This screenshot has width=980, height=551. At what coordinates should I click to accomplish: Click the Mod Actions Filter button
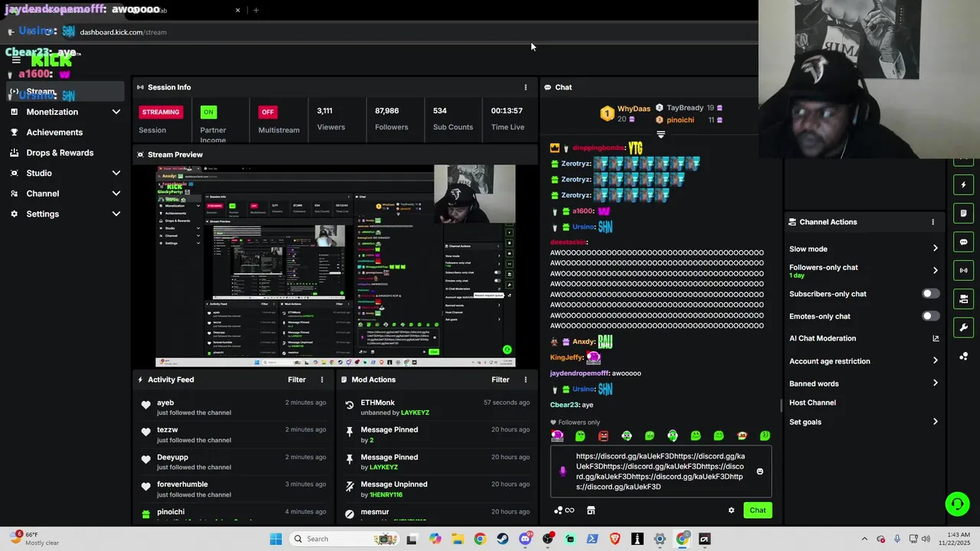[501, 380]
